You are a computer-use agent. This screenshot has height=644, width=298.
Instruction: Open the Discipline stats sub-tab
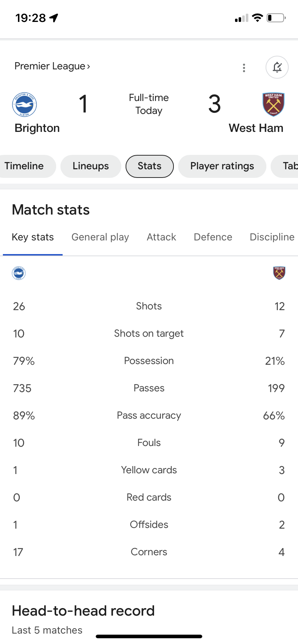click(272, 237)
